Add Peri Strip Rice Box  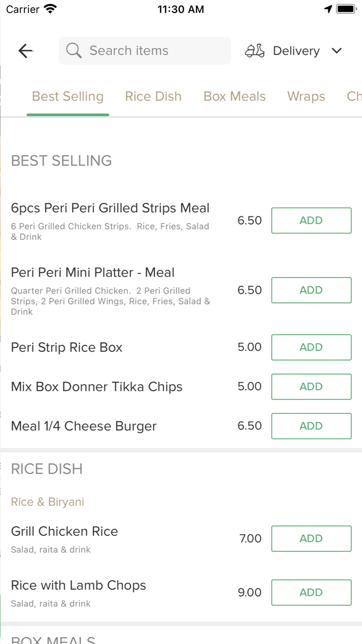click(311, 347)
